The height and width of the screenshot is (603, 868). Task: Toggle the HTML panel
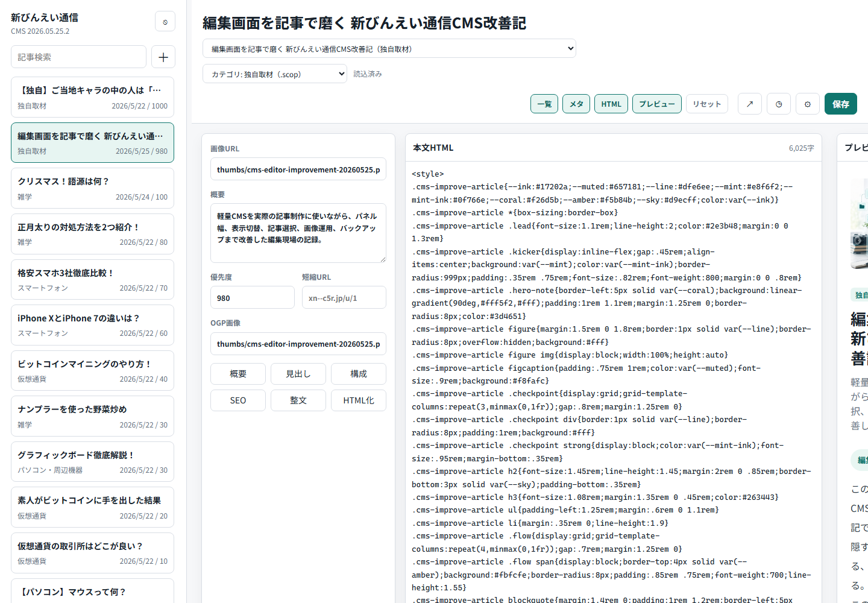coord(611,104)
